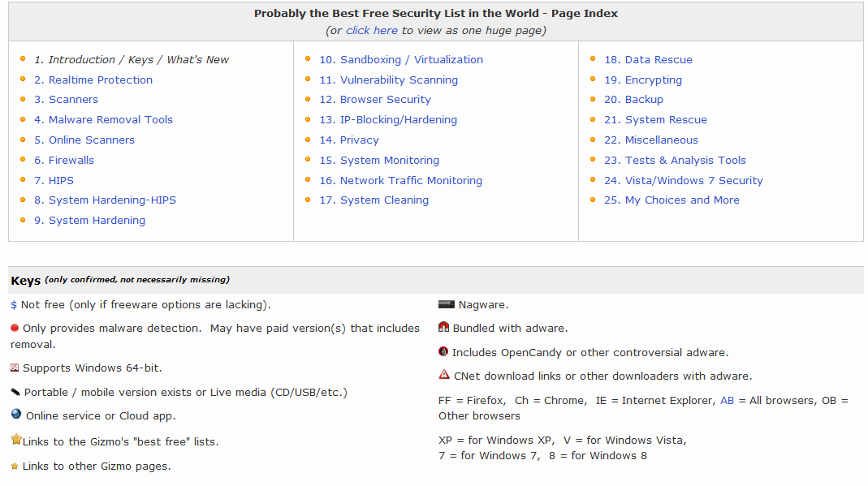
Task: Open the AB all browsers link
Action: [727, 401]
